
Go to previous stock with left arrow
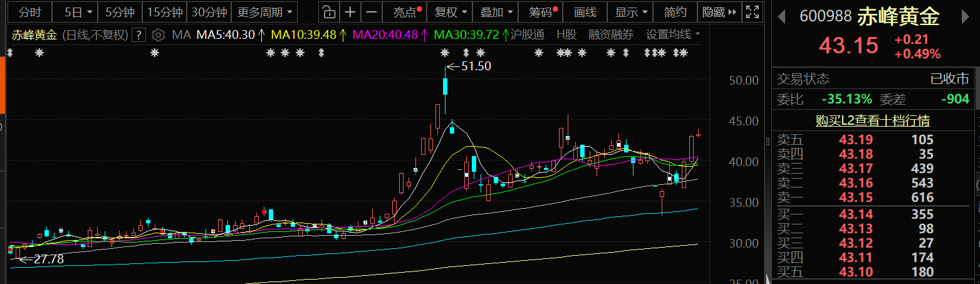[781, 17]
